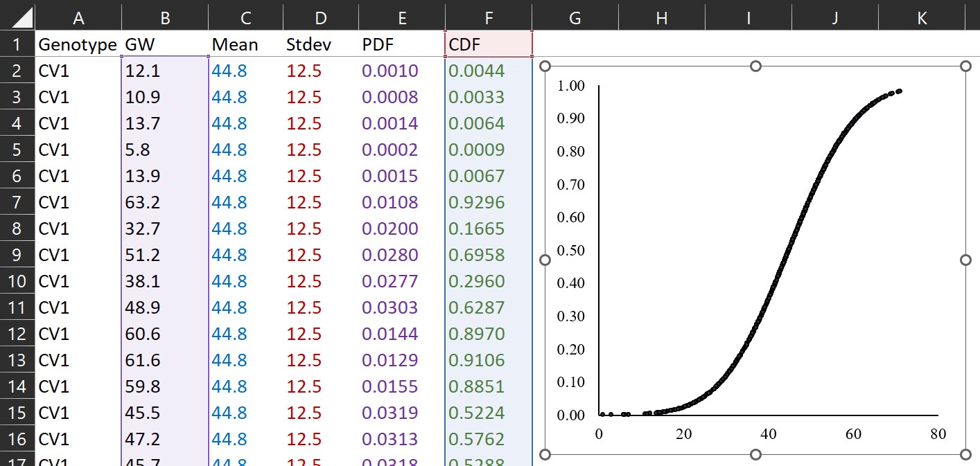Select column F header
980x466 pixels.
click(489, 17)
